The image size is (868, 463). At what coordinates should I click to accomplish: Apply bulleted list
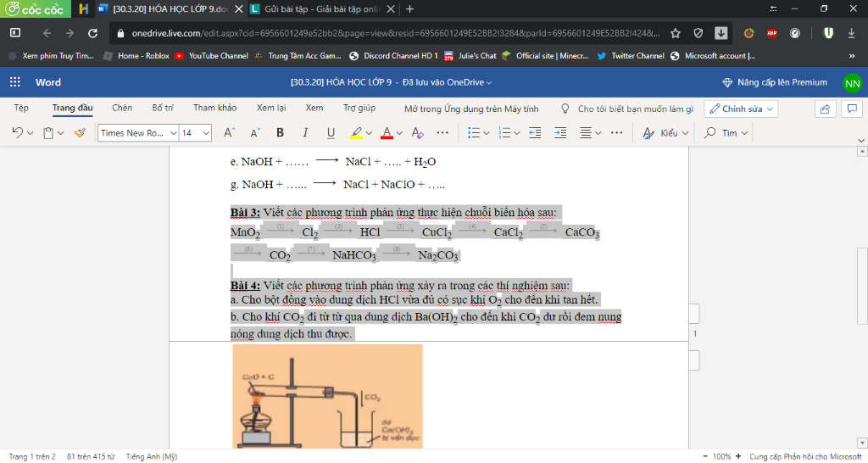[474, 133]
